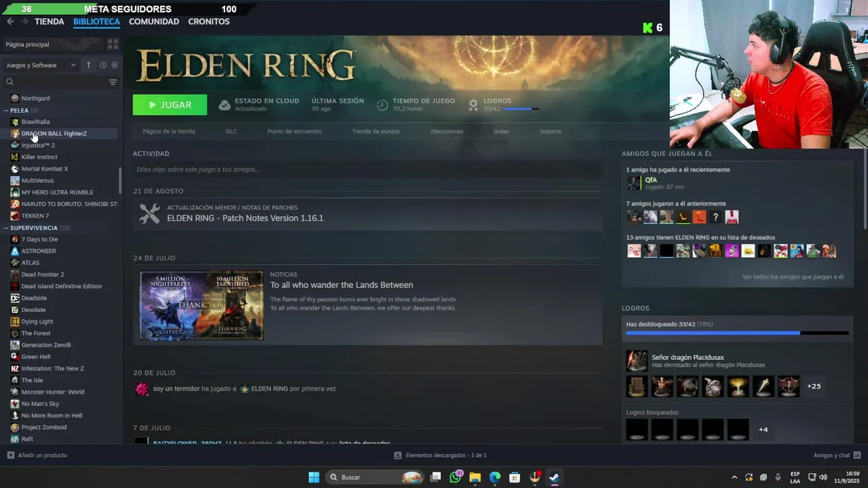
Task: Select Brawlhalla in the library list
Action: click(35, 122)
